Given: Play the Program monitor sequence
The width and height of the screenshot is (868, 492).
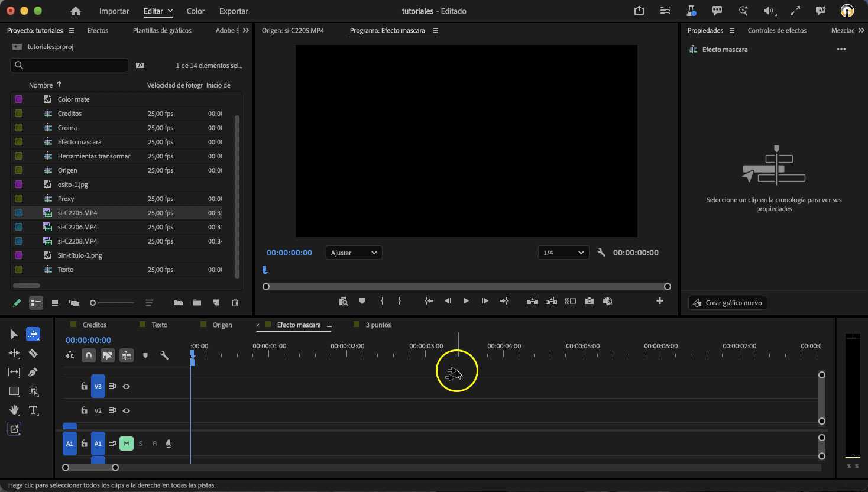Looking at the screenshot, I should click(x=466, y=301).
